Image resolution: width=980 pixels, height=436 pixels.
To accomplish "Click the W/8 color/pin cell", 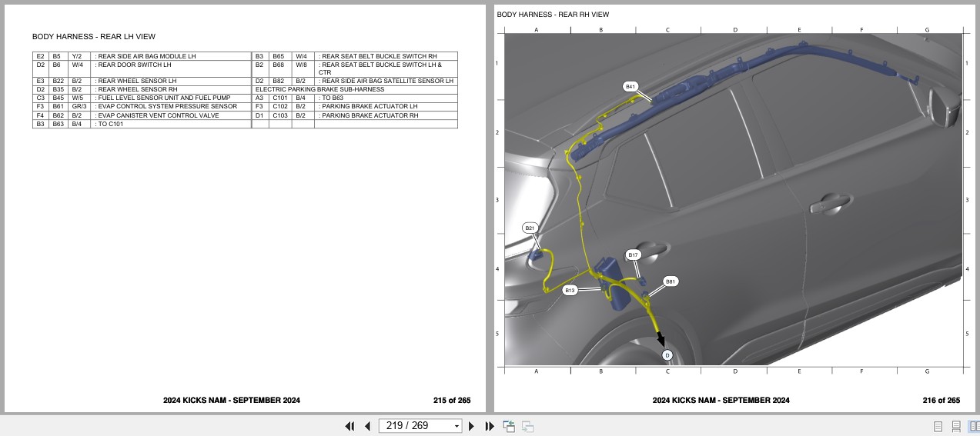I will [301, 65].
